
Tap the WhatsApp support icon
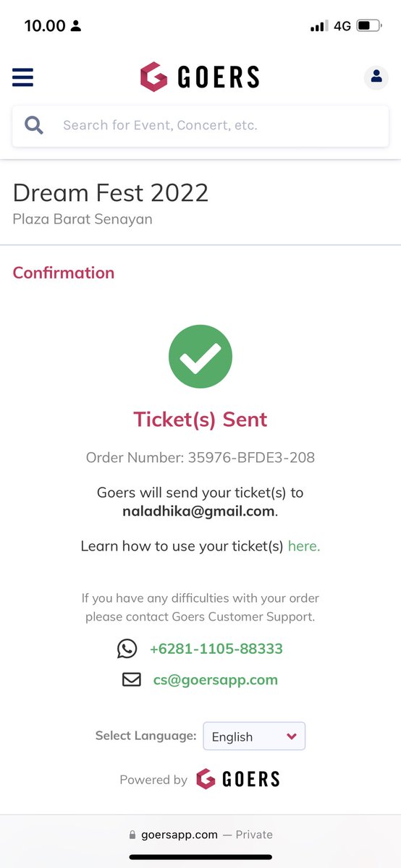(127, 649)
